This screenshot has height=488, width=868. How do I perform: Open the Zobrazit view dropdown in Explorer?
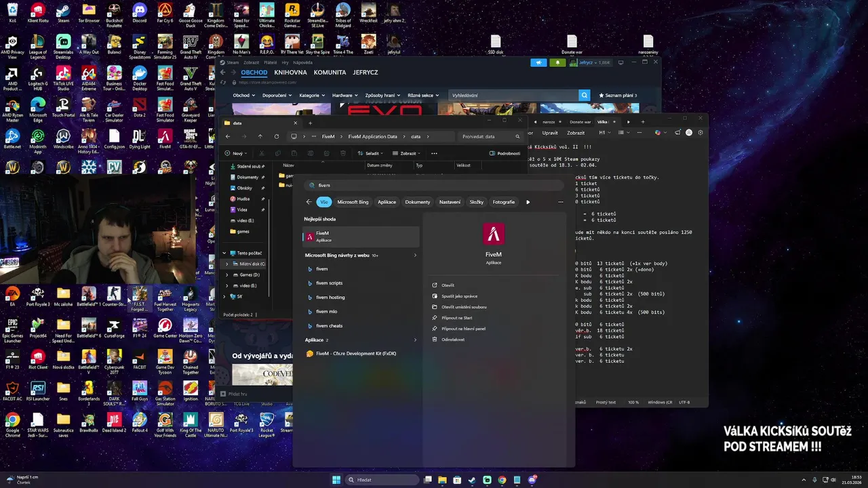(408, 153)
